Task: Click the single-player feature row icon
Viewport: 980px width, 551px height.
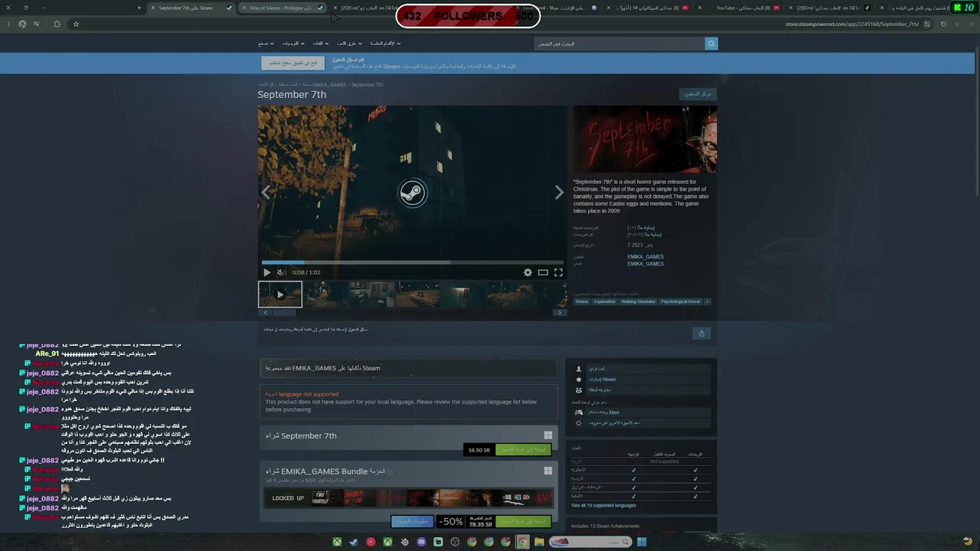Action: pyautogui.click(x=580, y=369)
